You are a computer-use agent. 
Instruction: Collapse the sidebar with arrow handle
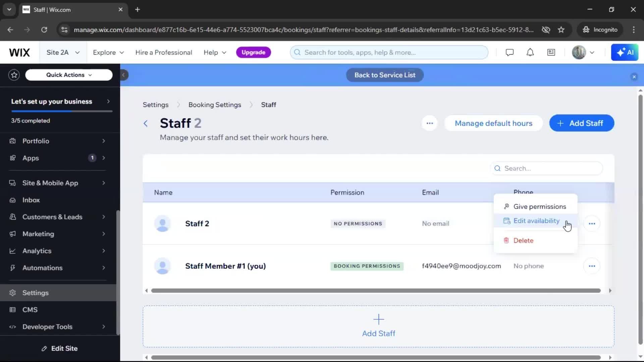pyautogui.click(x=123, y=75)
